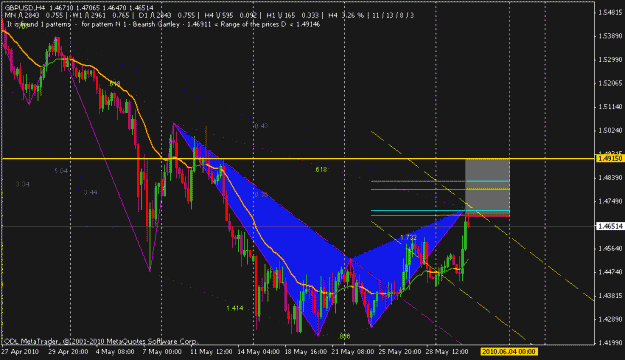Click the green .618 label inside the pattern
Screen dimensions: 625x360
pyautogui.click(x=320, y=169)
